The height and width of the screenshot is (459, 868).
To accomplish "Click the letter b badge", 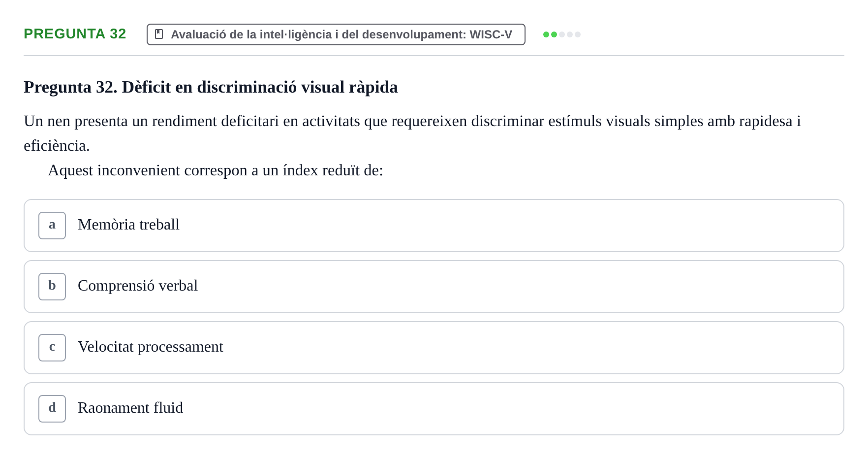I will tap(52, 287).
